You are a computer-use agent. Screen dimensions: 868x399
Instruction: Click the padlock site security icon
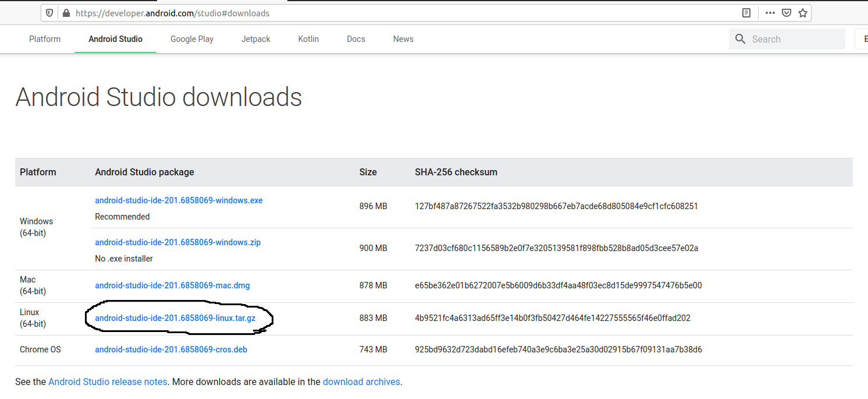click(x=66, y=13)
